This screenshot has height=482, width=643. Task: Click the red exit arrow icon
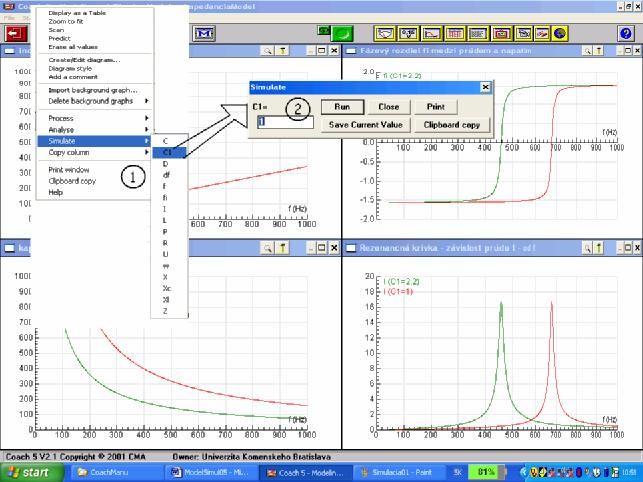pyautogui.click(x=16, y=33)
